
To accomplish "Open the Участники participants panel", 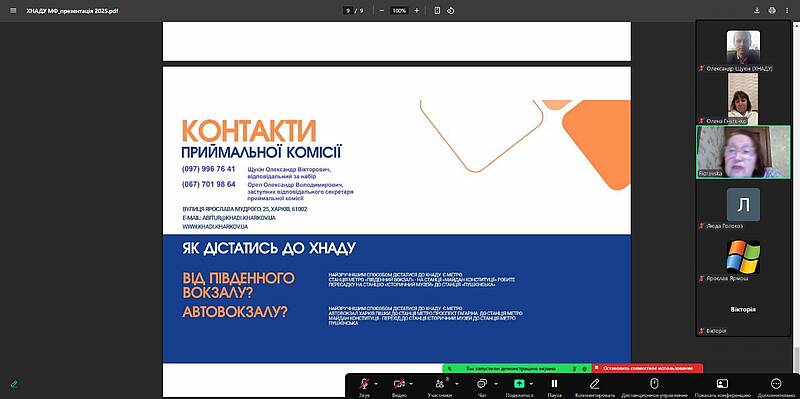I will pos(439,387).
